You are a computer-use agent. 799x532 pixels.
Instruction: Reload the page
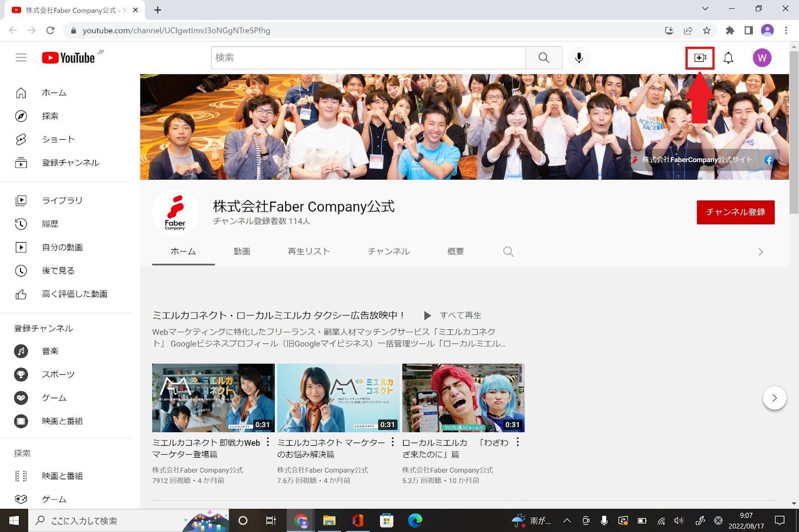(50, 30)
